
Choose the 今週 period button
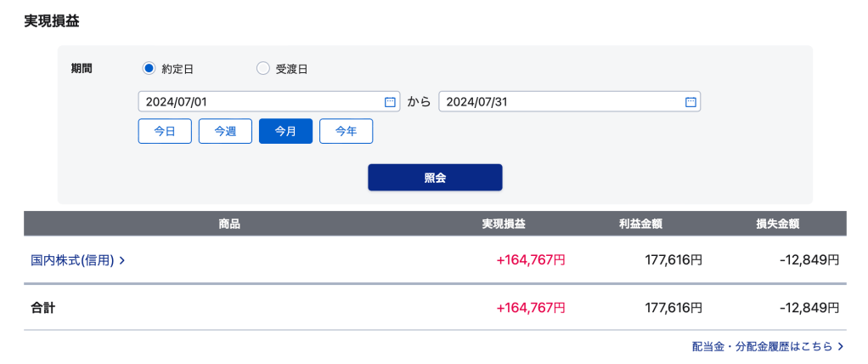pyautogui.click(x=225, y=131)
